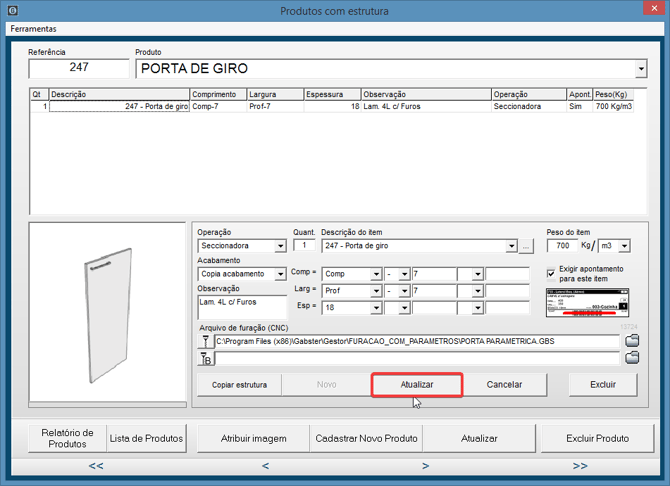Click folder icon beside second drilling file row
The image size is (670, 486).
pyautogui.click(x=631, y=358)
